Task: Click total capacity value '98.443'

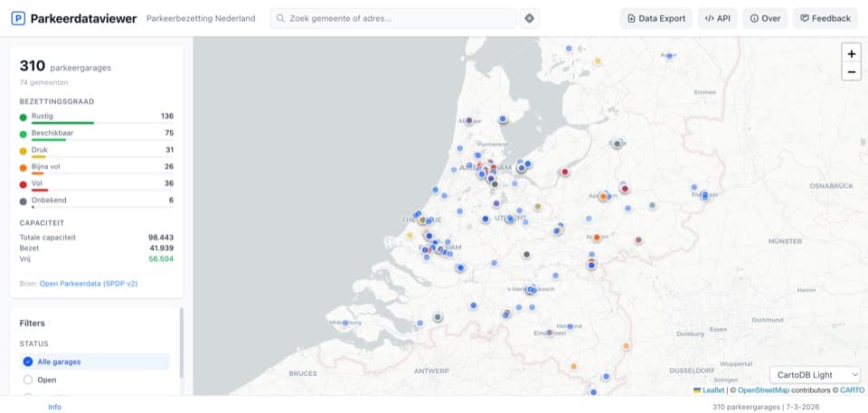Action: coord(161,238)
